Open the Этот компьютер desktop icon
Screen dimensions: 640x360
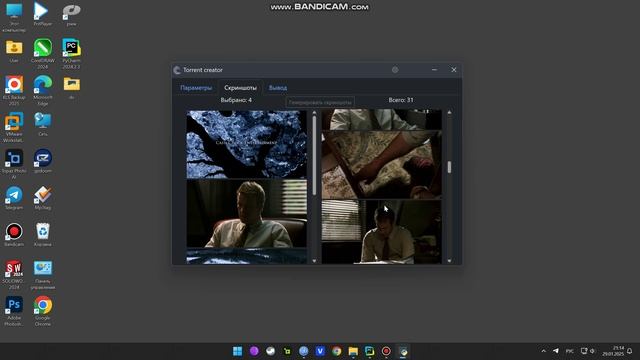(x=14, y=17)
